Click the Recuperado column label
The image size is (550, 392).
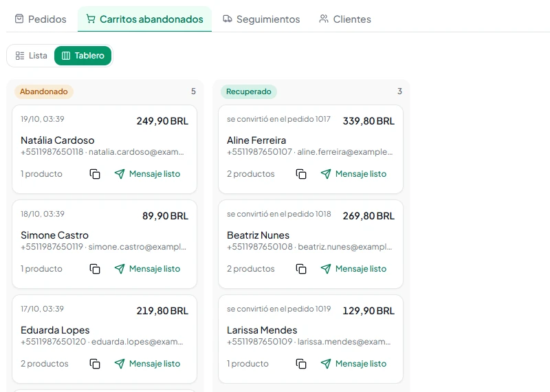tap(249, 91)
